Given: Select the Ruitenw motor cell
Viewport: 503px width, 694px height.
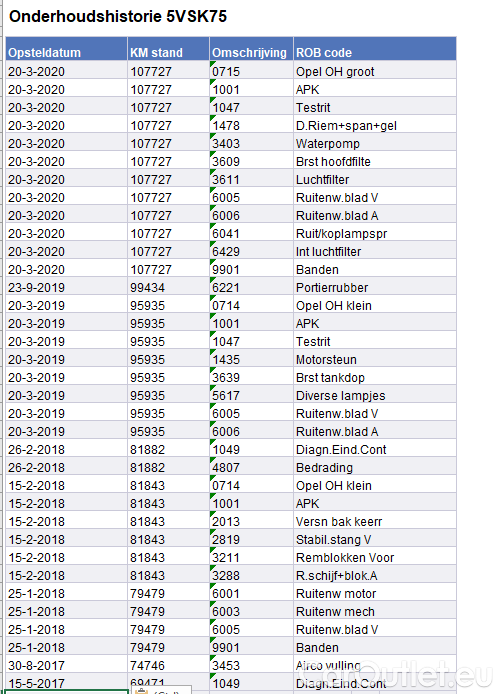Looking at the screenshot, I should 375,594.
